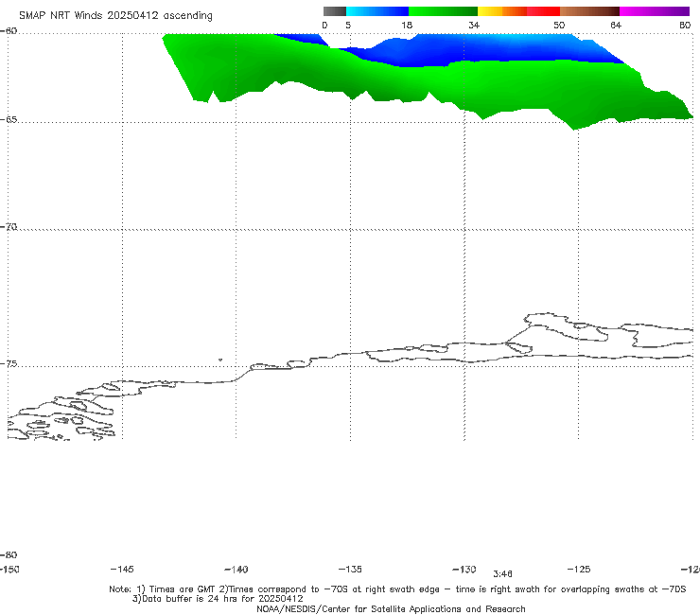700x615 pixels.
Task: Click the longitude label '-145'
Action: coord(122,570)
